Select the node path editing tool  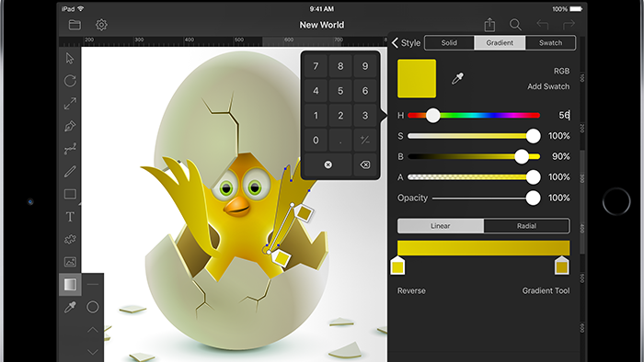coord(70,149)
